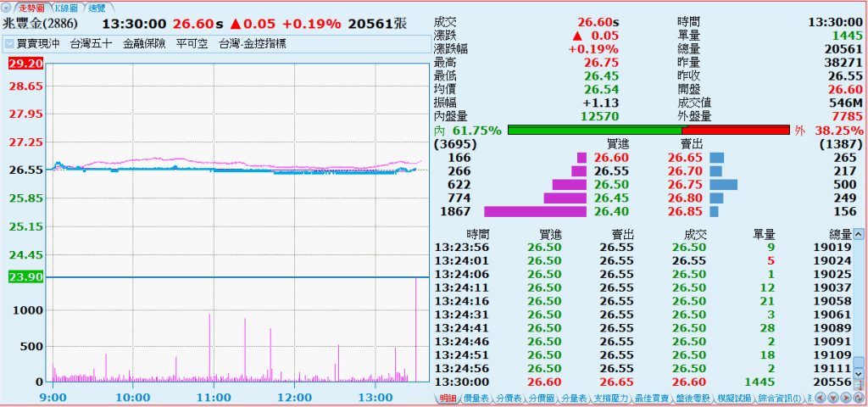Switch to the K線圖 tab
This screenshot has width=868, height=407.
[x=66, y=7]
